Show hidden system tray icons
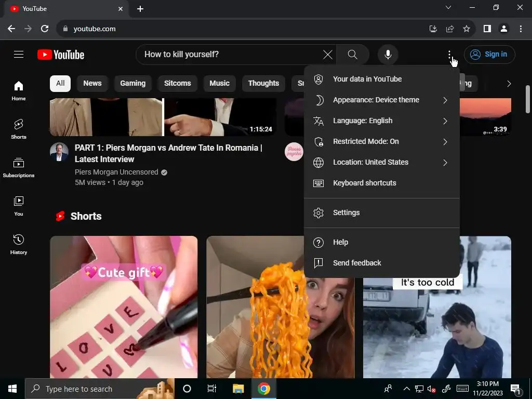Screen dimensions: 532x399 tap(406, 389)
